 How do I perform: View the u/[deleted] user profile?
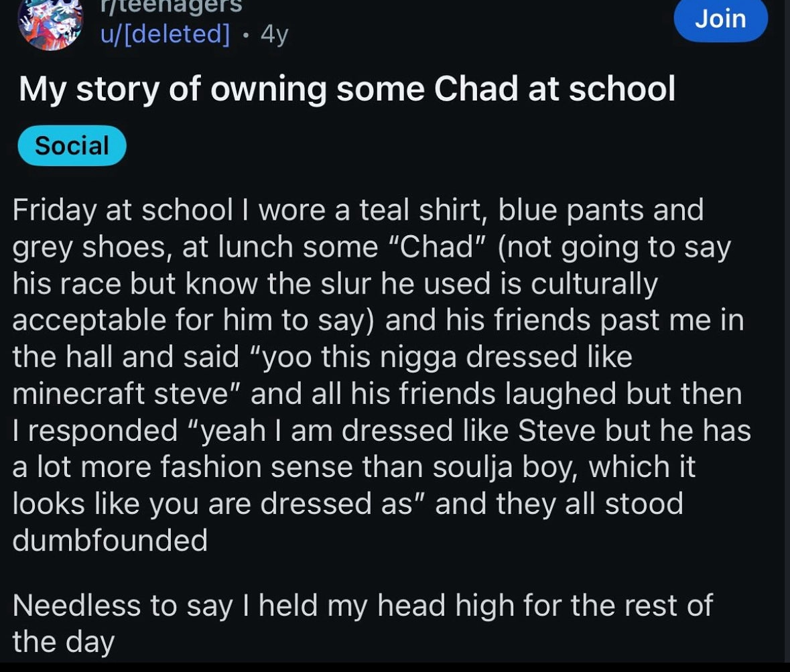point(165,32)
